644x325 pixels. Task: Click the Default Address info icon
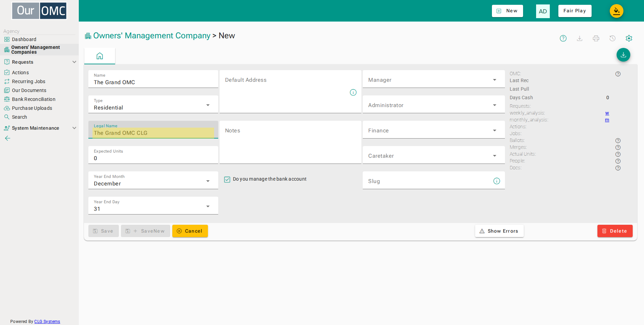pos(353,92)
